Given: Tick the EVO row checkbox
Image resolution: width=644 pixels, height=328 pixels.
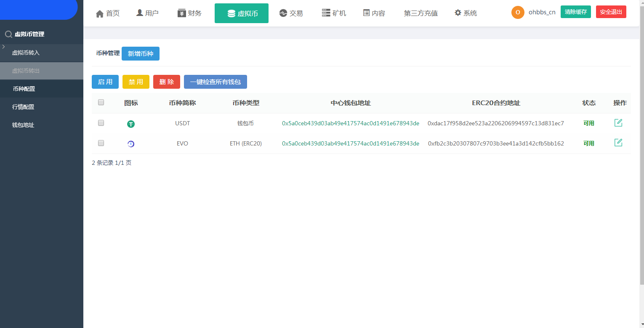Looking at the screenshot, I should (101, 143).
